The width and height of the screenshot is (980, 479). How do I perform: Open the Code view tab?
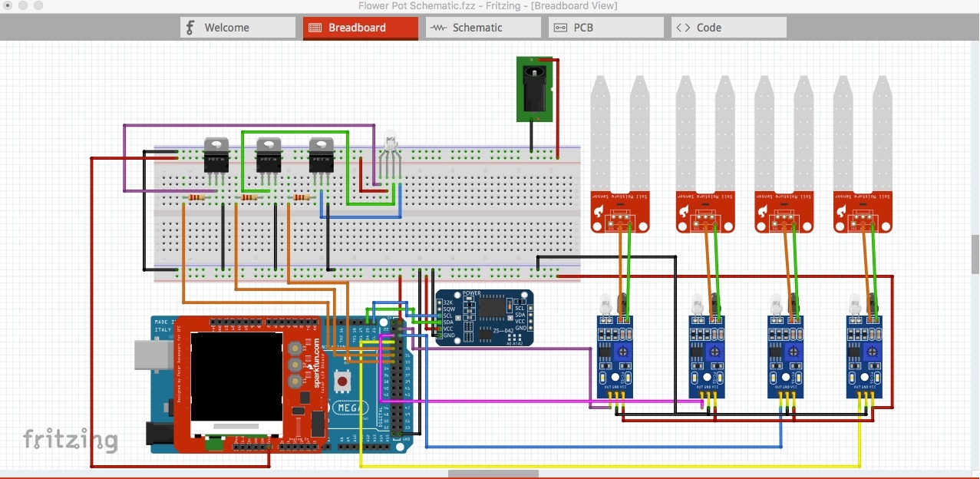(728, 27)
